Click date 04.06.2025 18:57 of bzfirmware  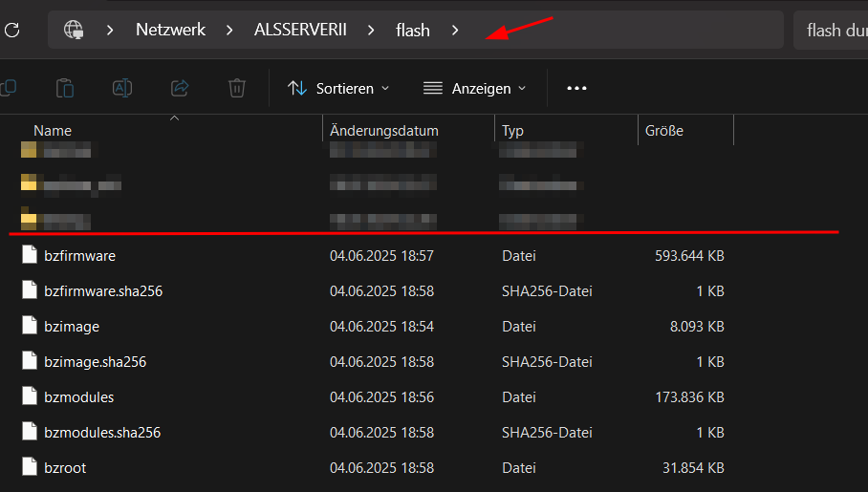382,256
